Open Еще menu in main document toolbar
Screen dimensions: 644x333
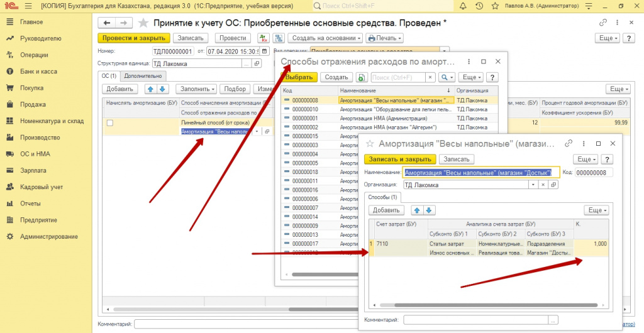(608, 38)
